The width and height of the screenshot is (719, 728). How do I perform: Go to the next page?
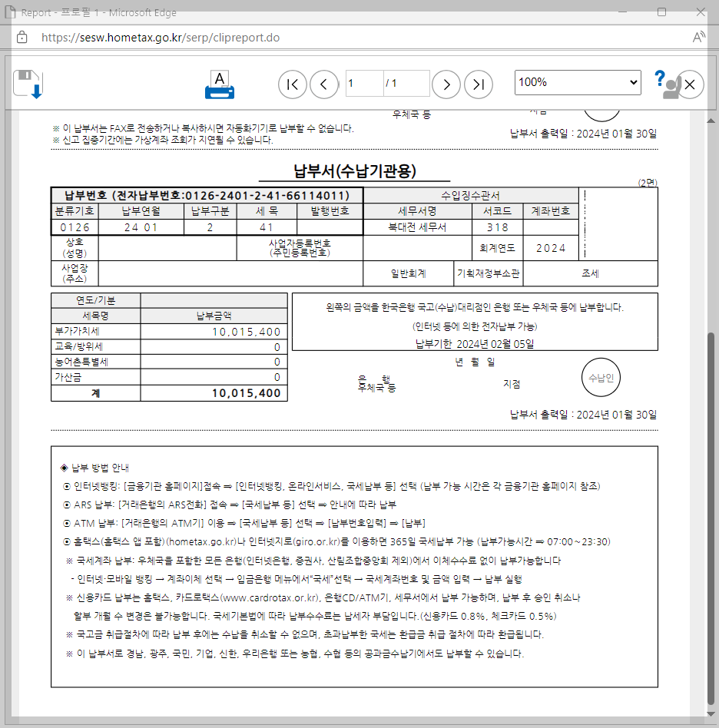446,84
